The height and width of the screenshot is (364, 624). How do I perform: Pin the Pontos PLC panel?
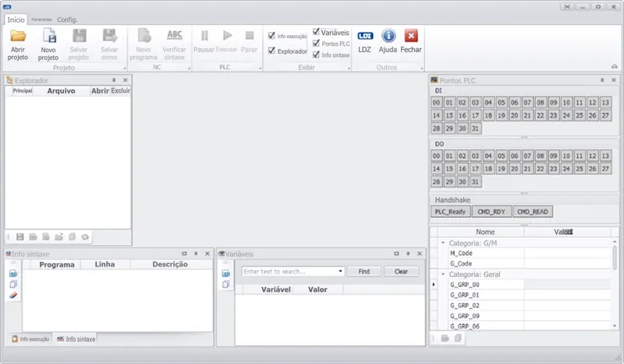pos(602,80)
